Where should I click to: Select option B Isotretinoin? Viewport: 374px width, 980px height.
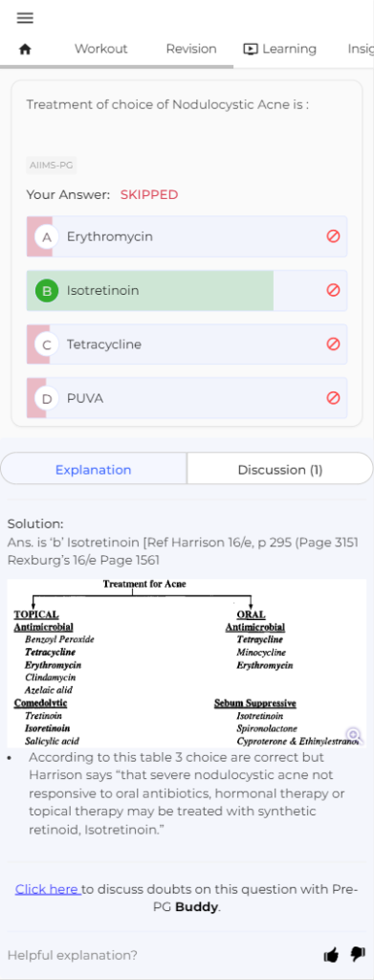[x=187, y=291]
